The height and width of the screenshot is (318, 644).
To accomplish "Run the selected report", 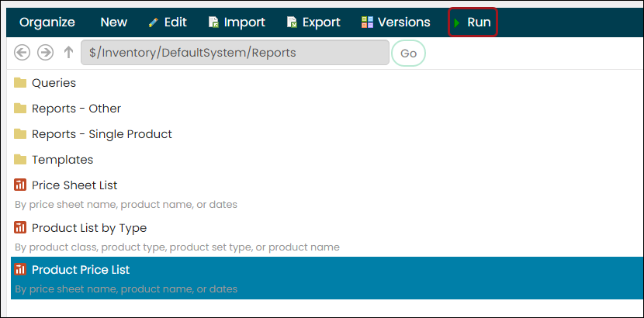I will click(x=473, y=22).
